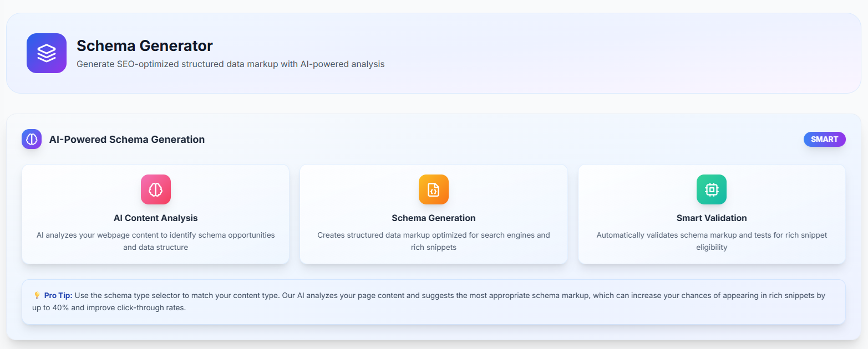The height and width of the screenshot is (349, 868).
Task: Click the "AI-Powered Schema Generation" section heading
Action: click(127, 140)
